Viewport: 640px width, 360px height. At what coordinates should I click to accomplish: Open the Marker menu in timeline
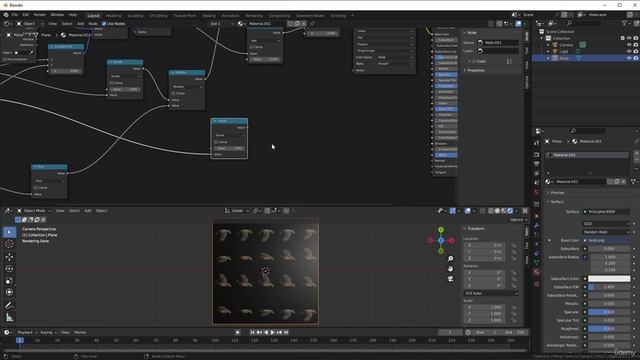coord(80,332)
